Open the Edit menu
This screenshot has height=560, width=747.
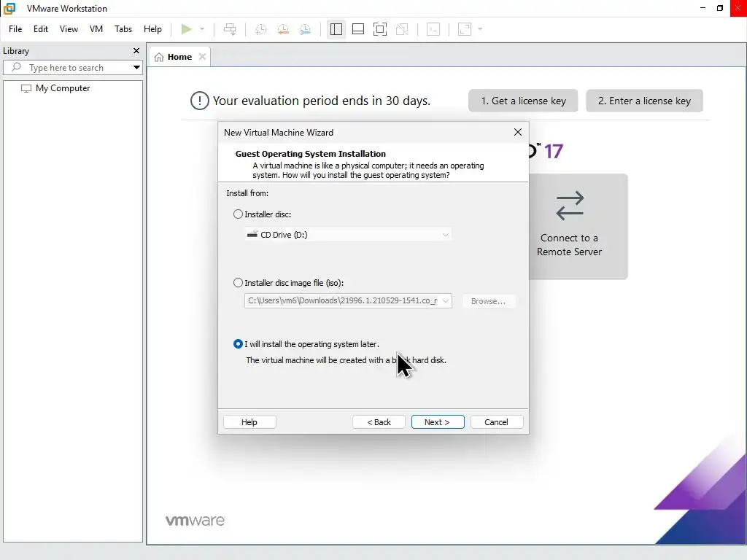pos(41,29)
